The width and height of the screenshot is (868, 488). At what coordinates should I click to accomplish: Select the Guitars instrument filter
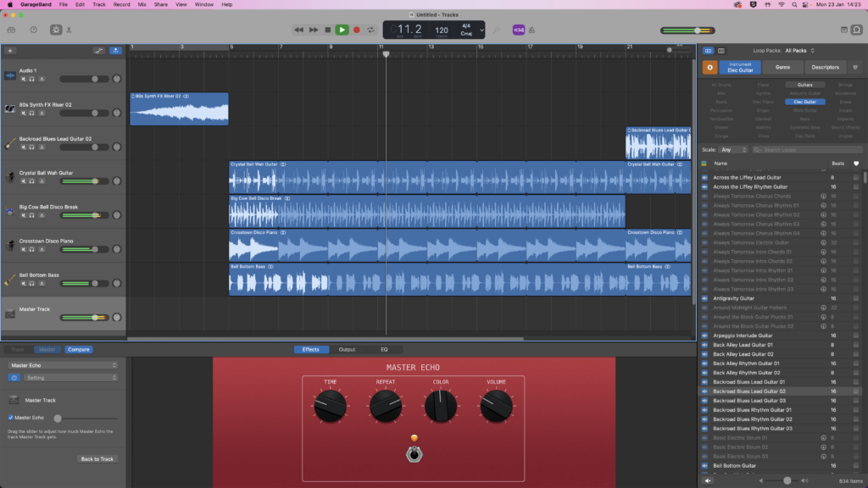pos(805,86)
